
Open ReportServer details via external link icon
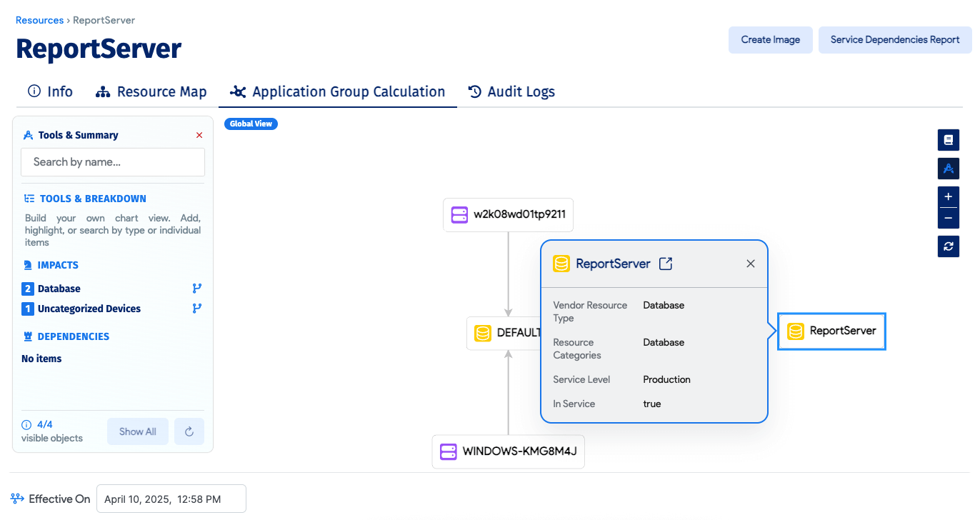tap(665, 264)
